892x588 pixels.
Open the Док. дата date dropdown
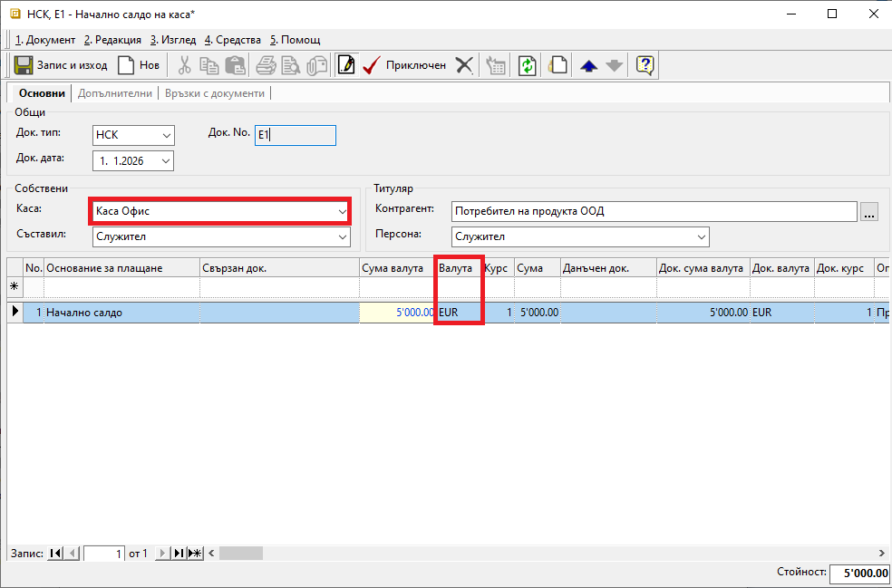[166, 161]
